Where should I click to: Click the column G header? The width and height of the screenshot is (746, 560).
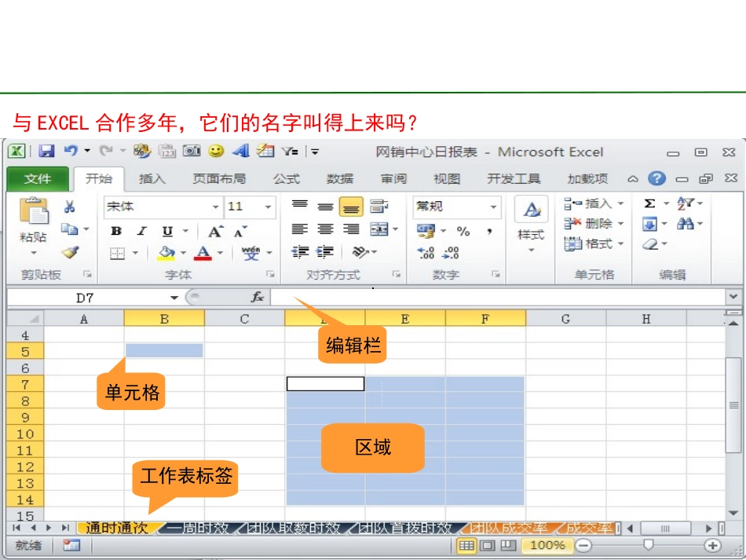565,319
